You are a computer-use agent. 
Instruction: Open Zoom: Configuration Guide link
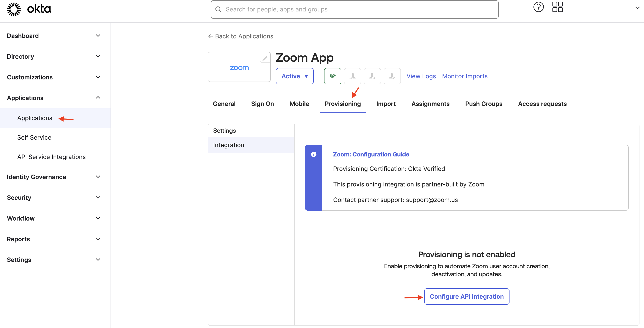tap(371, 154)
